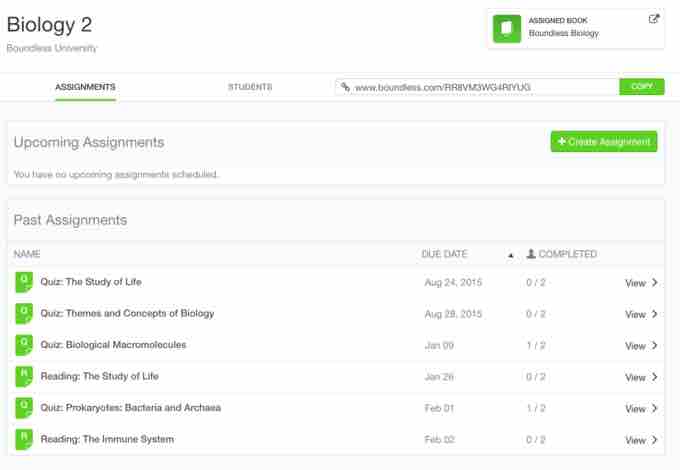Screen dimensions: 680x470
Task: Click quiz icon next to Biological Macromolecules
Action: click(x=23, y=345)
